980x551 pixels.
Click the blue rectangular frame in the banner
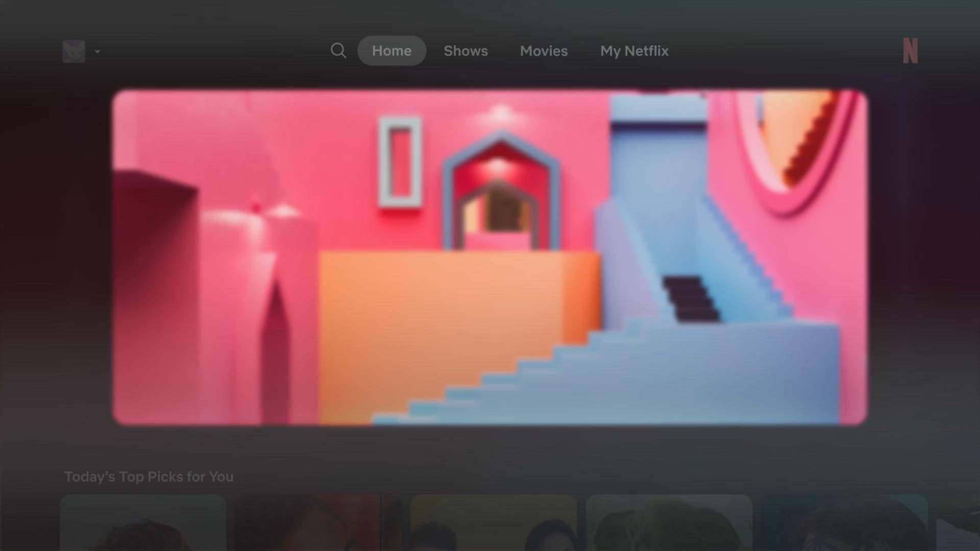point(400,162)
